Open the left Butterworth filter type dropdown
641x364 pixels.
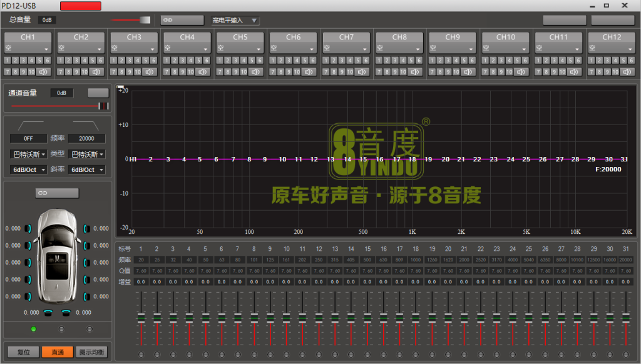[x=28, y=154]
